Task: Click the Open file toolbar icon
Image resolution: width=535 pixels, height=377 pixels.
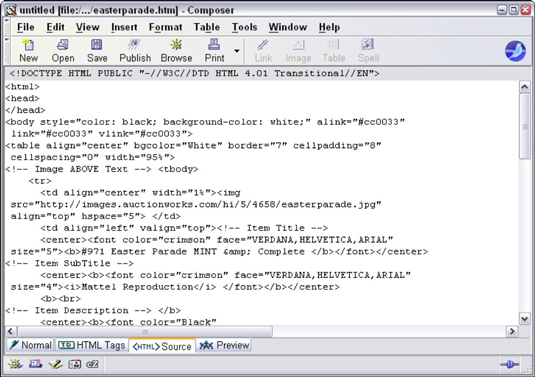Action: coord(63,51)
